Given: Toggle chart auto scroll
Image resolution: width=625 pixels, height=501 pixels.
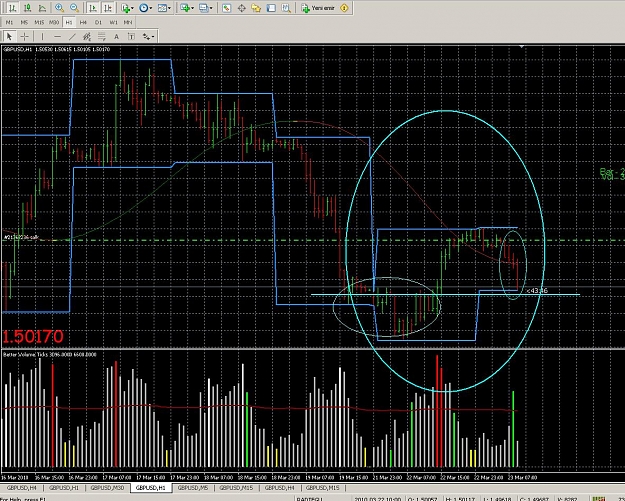Looking at the screenshot, I should 93,8.
